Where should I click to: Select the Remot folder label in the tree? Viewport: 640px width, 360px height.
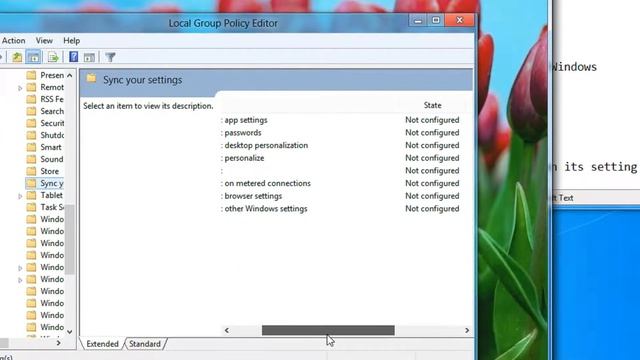pyautogui.click(x=52, y=87)
